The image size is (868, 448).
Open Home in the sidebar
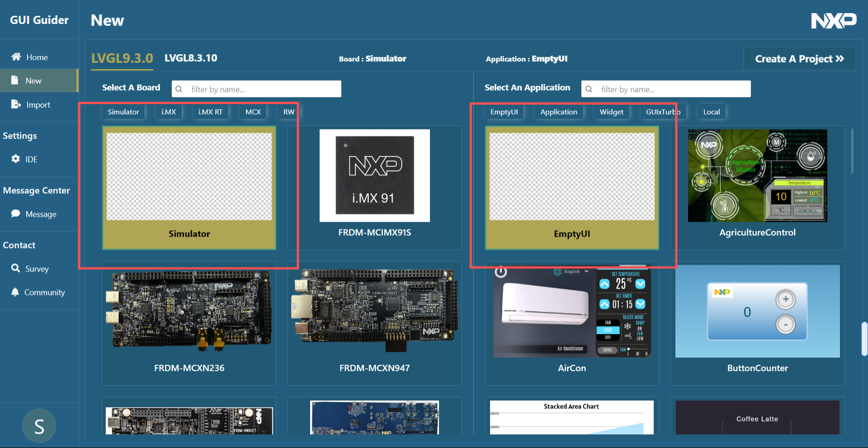(x=39, y=57)
